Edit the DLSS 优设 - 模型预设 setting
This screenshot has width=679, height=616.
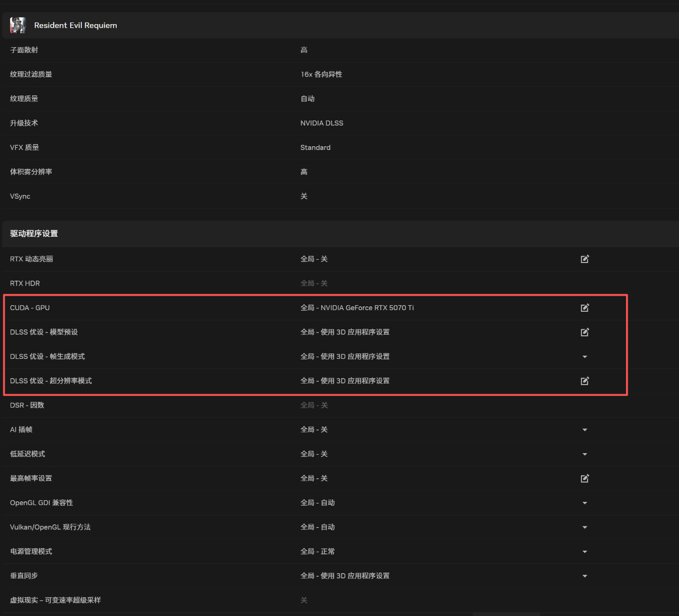[x=585, y=332]
